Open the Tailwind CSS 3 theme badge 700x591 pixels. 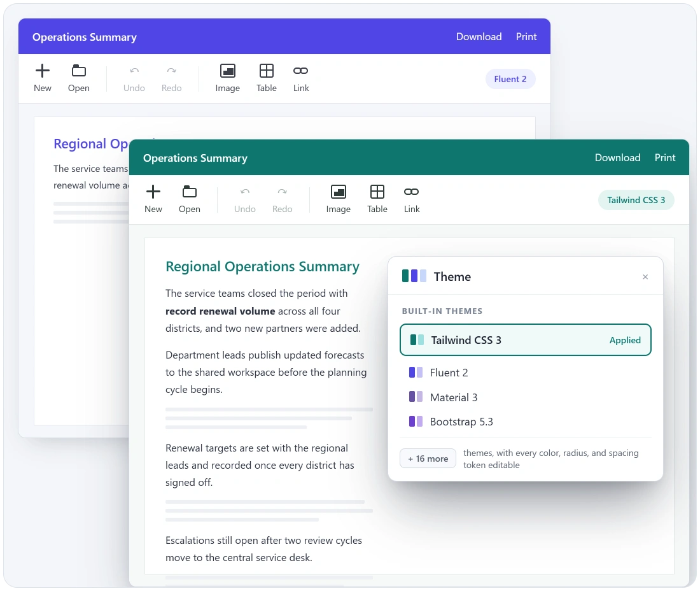636,200
